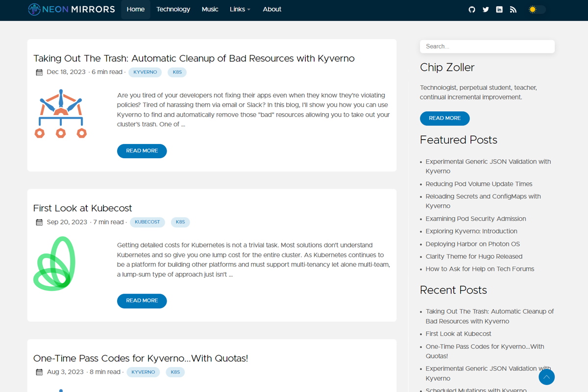The image size is (588, 392).
Task: Open the LinkedIn icon in header
Action: click(x=499, y=9)
